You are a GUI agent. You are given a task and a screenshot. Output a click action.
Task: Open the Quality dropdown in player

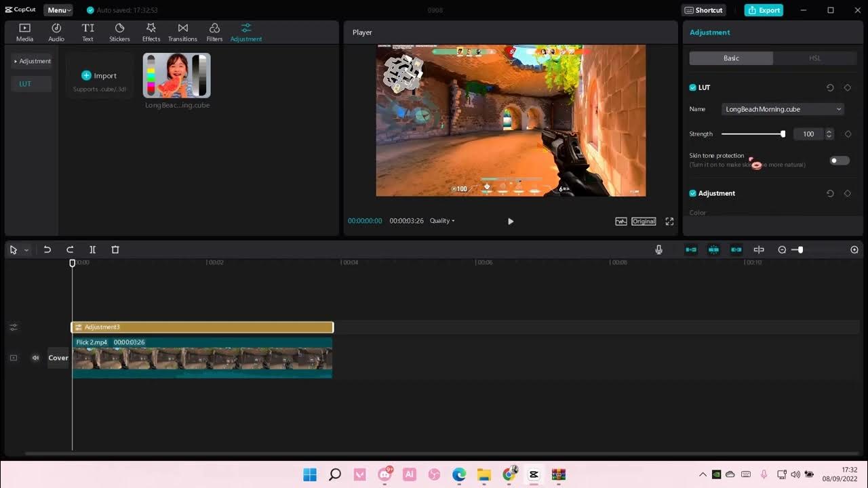click(x=442, y=221)
